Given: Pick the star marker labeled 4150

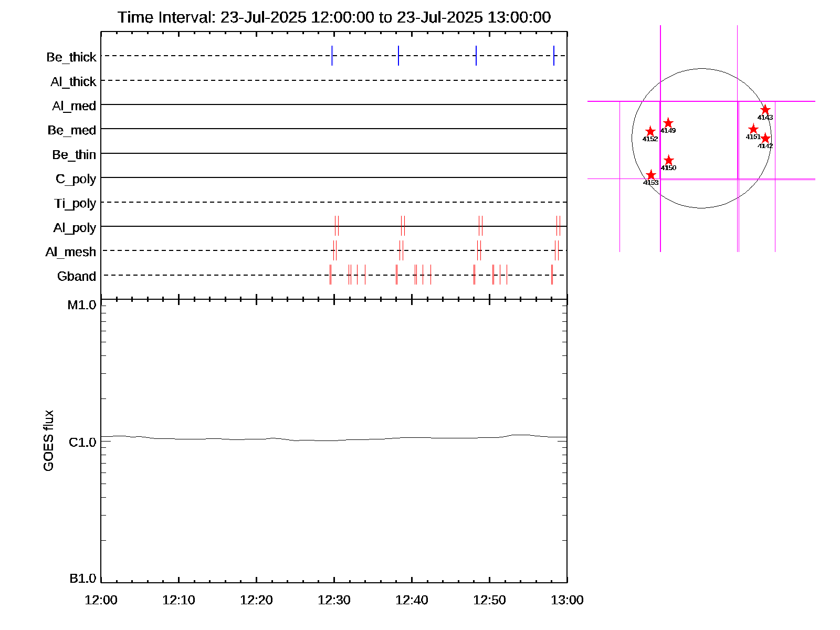Looking at the screenshot, I should (668, 160).
